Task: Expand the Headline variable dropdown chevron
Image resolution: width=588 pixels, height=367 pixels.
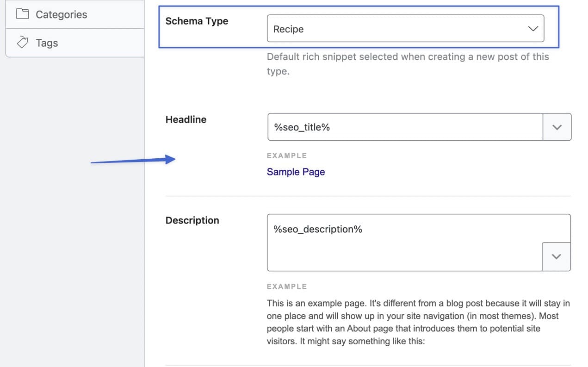Action: click(557, 127)
